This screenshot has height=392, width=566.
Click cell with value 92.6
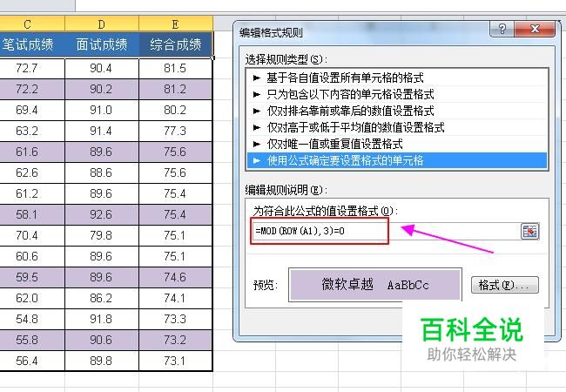(102, 215)
